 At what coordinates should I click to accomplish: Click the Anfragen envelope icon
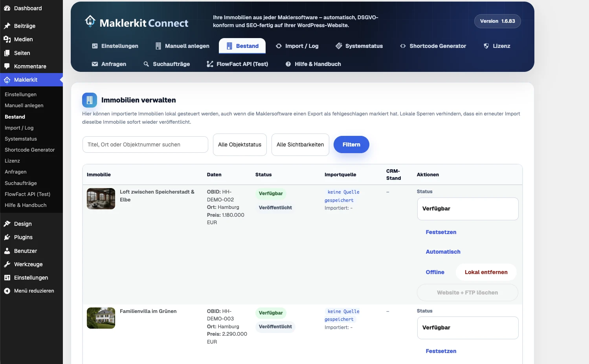point(95,64)
